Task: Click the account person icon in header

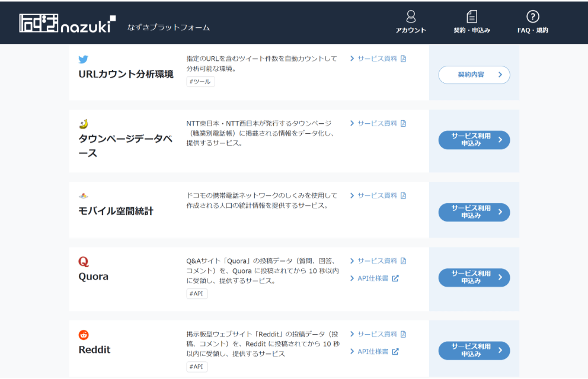Action: tap(412, 15)
